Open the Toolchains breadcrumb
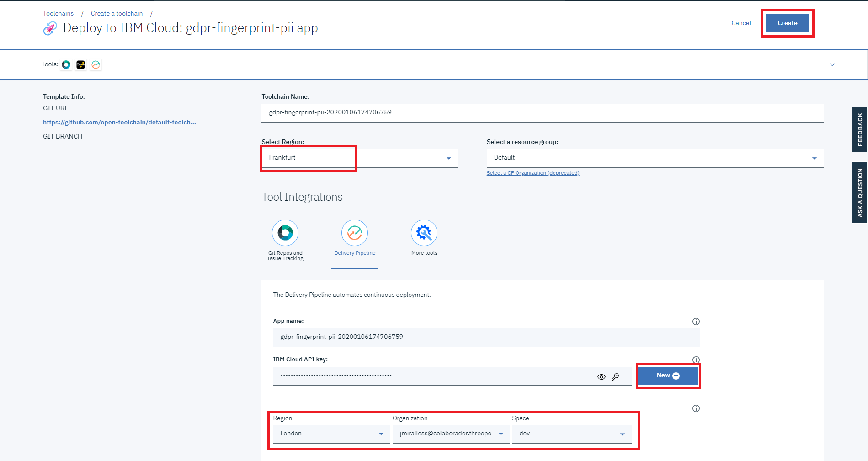The width and height of the screenshot is (868, 461). (58, 14)
